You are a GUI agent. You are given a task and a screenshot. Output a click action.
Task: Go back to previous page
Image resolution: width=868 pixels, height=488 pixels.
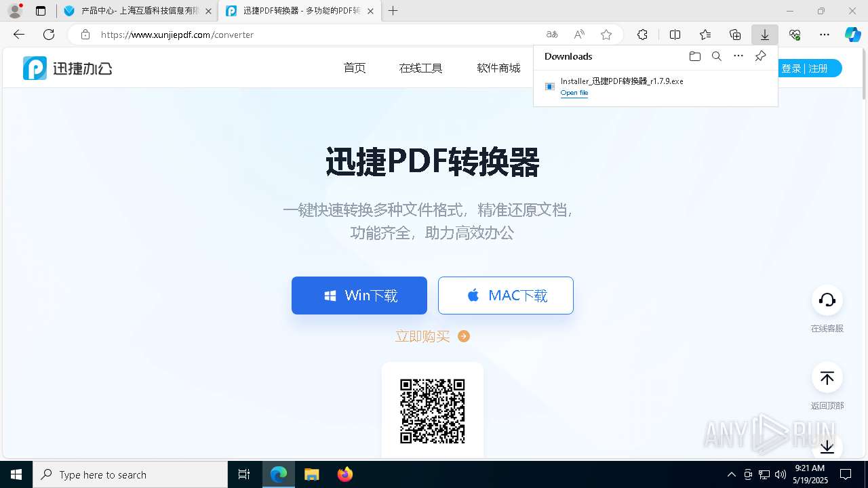[19, 35]
